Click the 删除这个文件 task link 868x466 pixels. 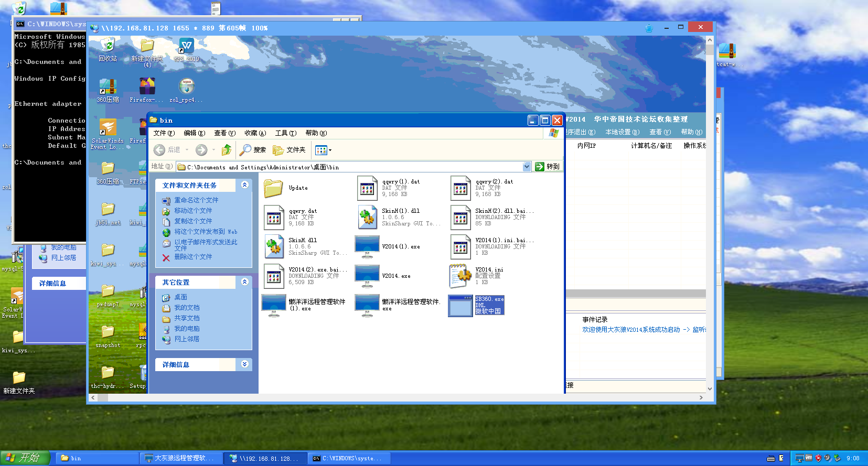(x=193, y=257)
